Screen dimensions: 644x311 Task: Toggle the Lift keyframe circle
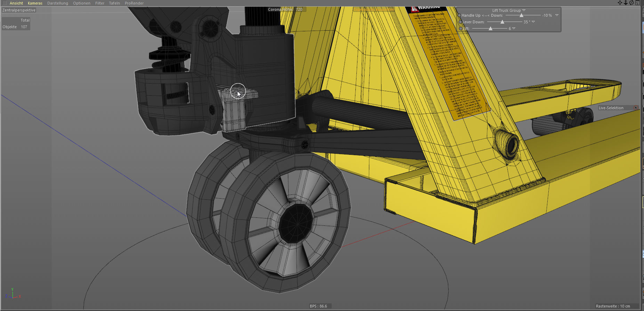click(x=461, y=29)
